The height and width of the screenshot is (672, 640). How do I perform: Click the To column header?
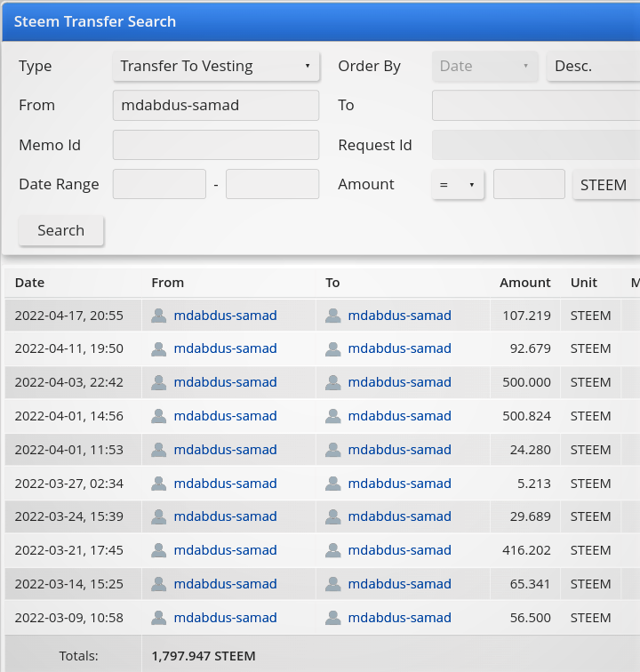click(x=332, y=283)
